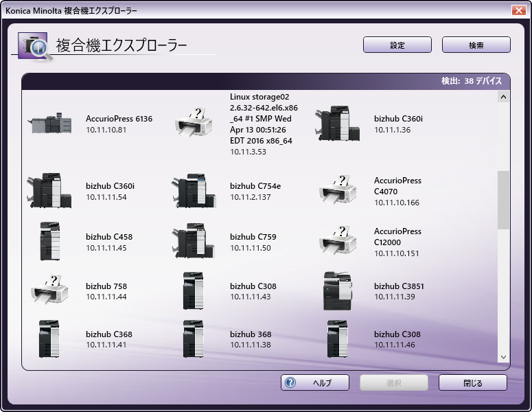Image resolution: width=532 pixels, height=412 pixels.
Task: Click the device list scrollbar thumb
Action: [503, 200]
